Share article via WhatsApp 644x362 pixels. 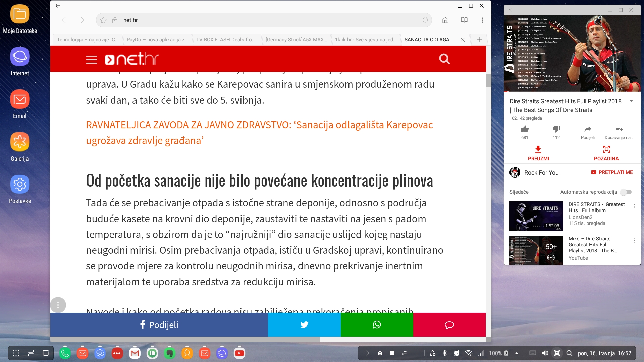pos(377,325)
